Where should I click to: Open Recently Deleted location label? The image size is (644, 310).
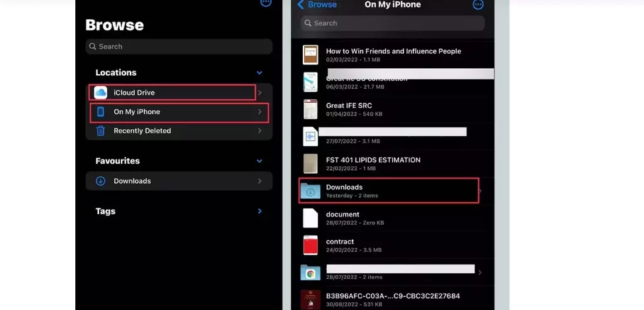(x=142, y=131)
